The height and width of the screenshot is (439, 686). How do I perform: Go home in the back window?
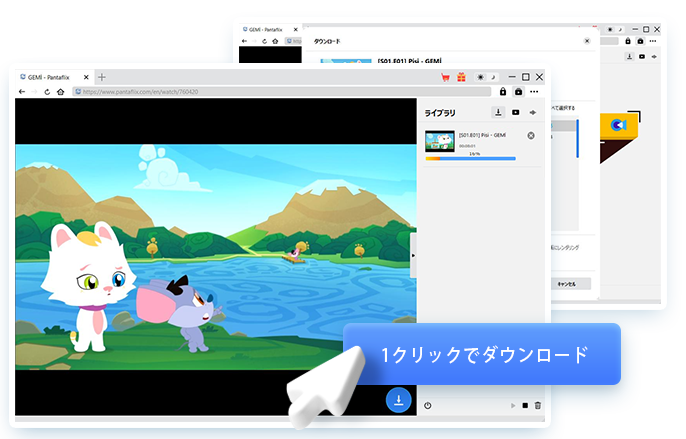[275, 41]
